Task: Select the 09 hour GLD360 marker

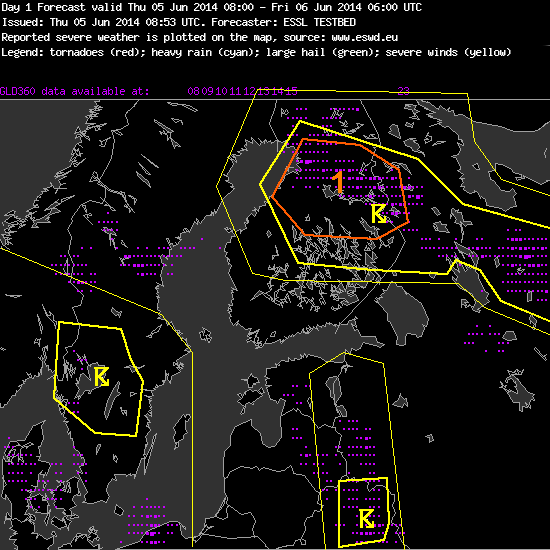Action: [207, 91]
